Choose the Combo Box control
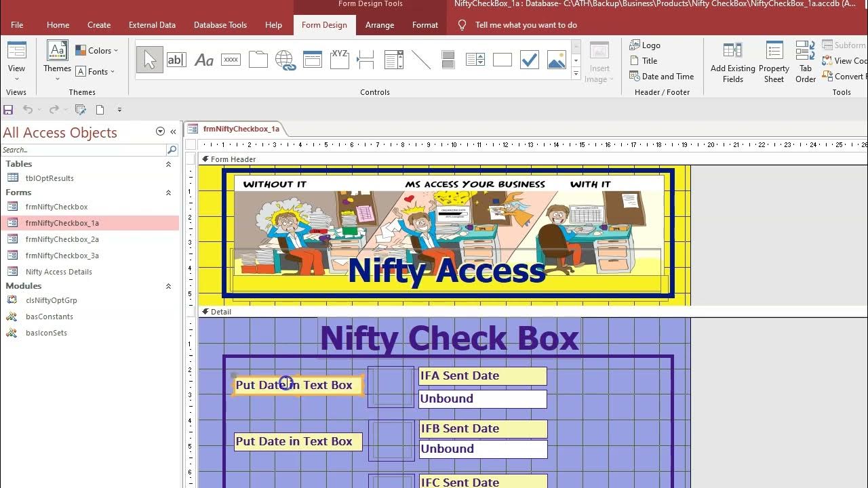This screenshot has height=488, width=868. pos(393,60)
